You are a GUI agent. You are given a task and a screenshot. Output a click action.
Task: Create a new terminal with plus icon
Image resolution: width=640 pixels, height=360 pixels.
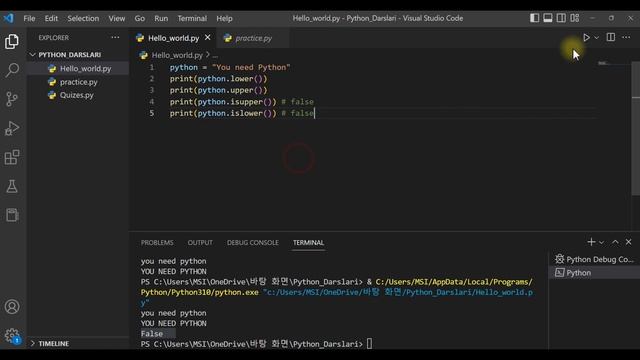591,242
